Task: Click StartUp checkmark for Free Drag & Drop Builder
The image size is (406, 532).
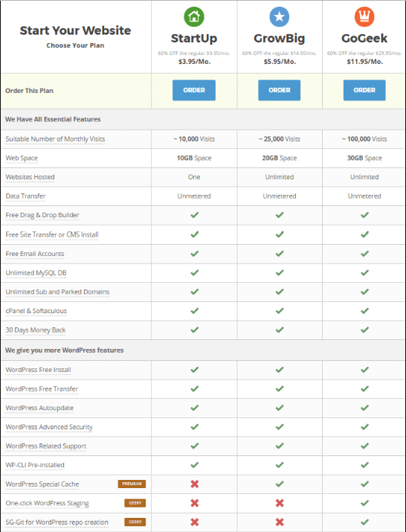Action: click(x=194, y=215)
